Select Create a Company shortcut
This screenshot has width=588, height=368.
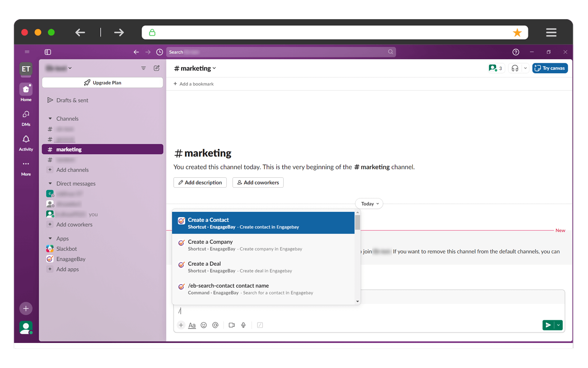coord(263,245)
